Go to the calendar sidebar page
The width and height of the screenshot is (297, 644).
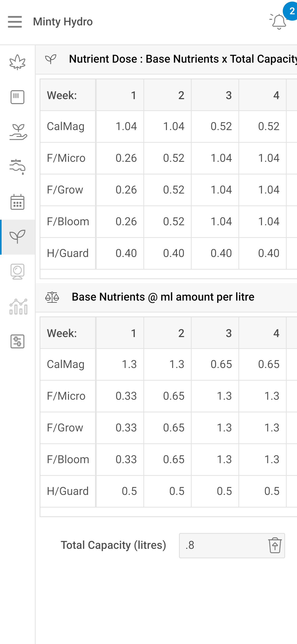click(x=17, y=202)
